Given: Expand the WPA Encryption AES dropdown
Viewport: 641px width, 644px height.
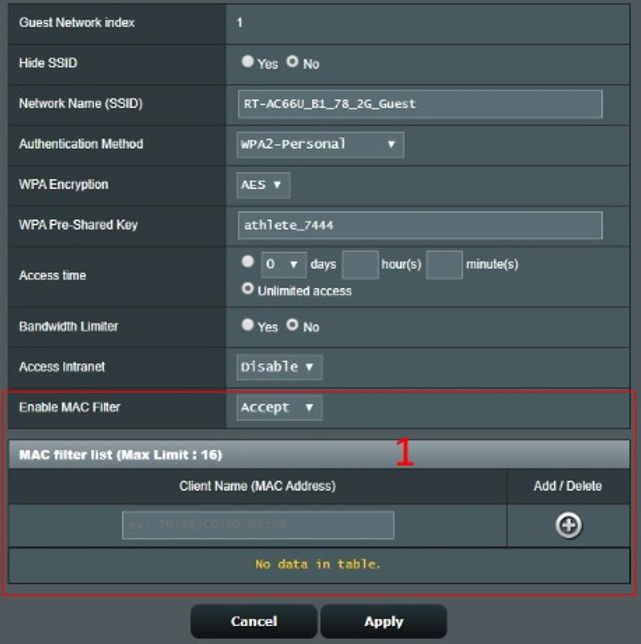Looking at the screenshot, I should coord(264,185).
